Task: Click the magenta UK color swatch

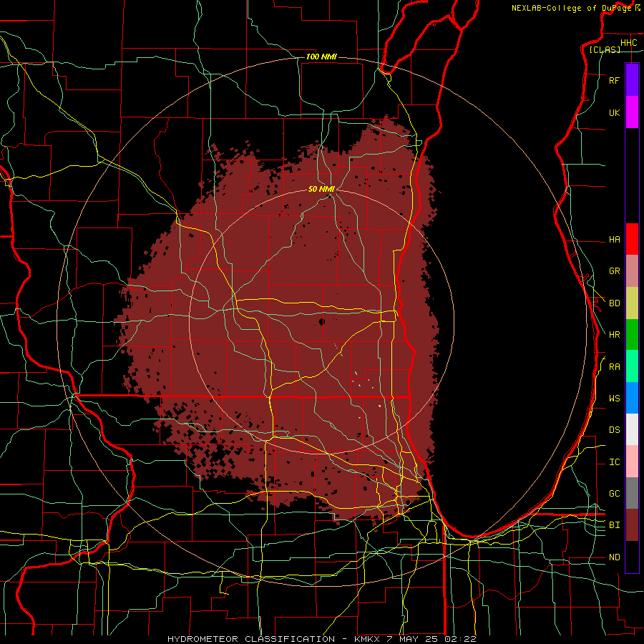Action: (x=632, y=112)
